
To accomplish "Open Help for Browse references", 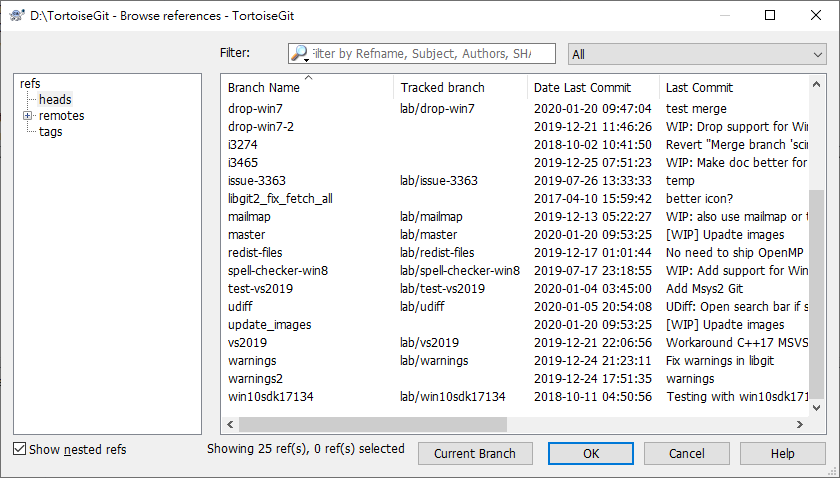I will tap(783, 454).
